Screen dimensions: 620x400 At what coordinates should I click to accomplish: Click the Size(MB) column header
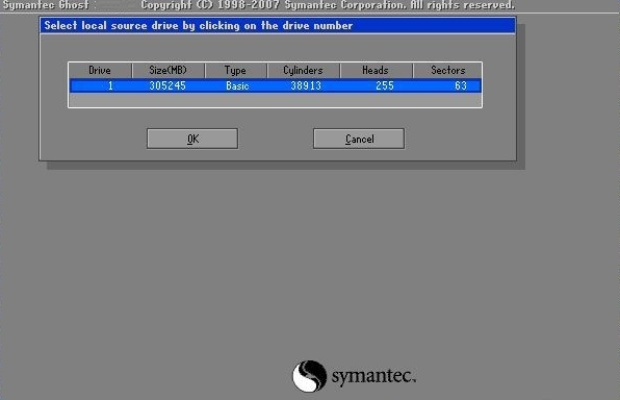click(x=168, y=71)
